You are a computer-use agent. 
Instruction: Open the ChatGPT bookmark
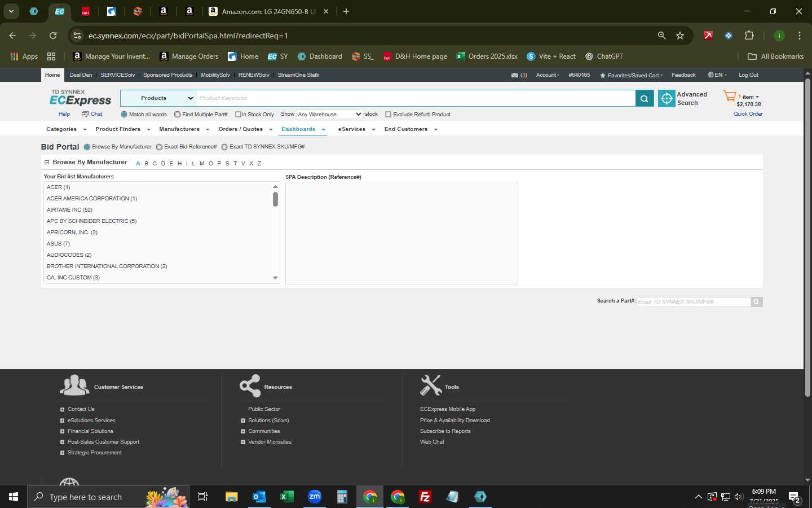point(604,56)
